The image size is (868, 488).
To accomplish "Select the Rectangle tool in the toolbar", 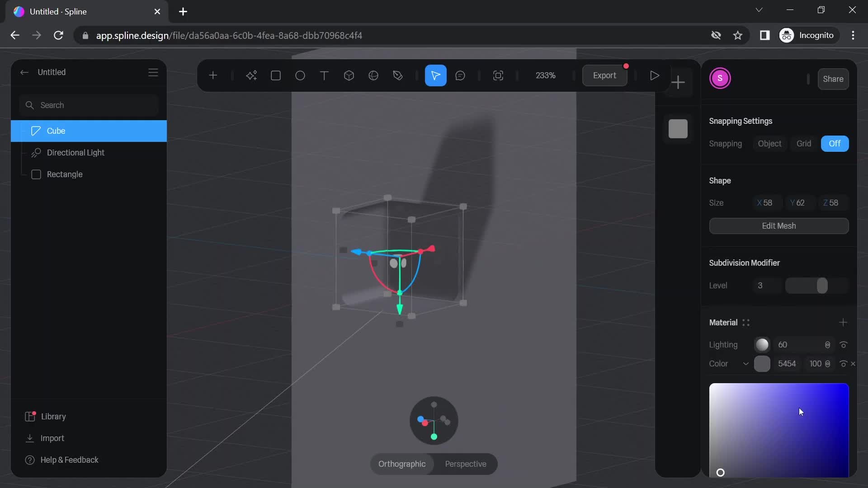I will [x=276, y=75].
